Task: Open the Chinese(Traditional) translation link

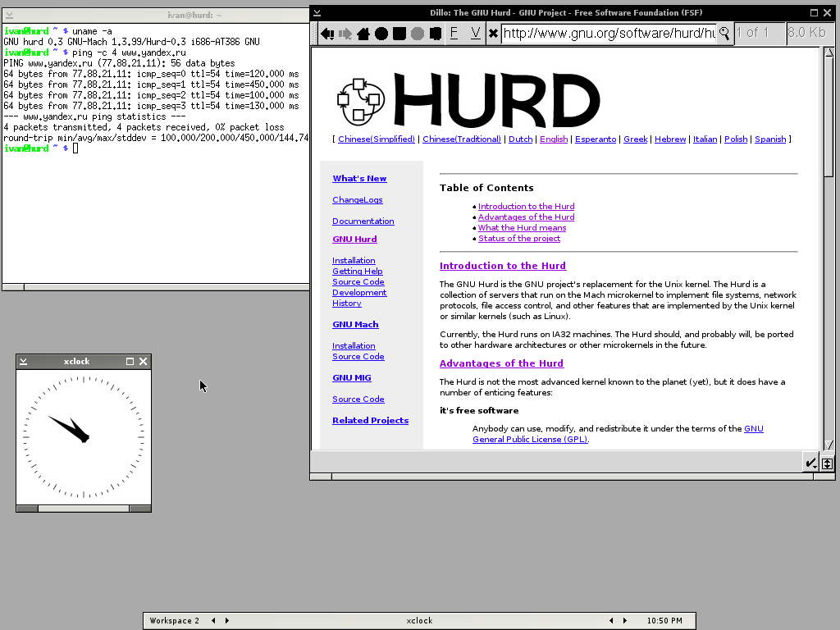Action: click(x=462, y=139)
